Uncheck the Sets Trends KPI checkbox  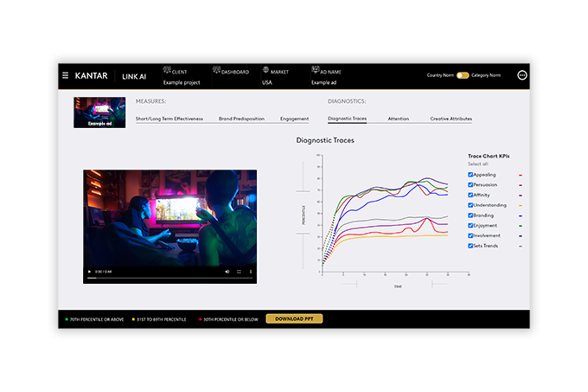[x=470, y=246]
